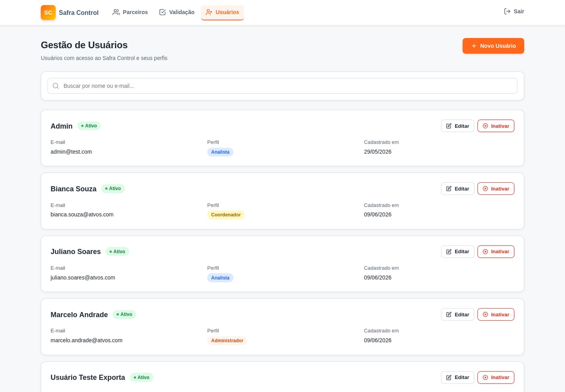Click the email juliano.soares@atvos.com
The image size is (565, 392).
coord(83,277)
